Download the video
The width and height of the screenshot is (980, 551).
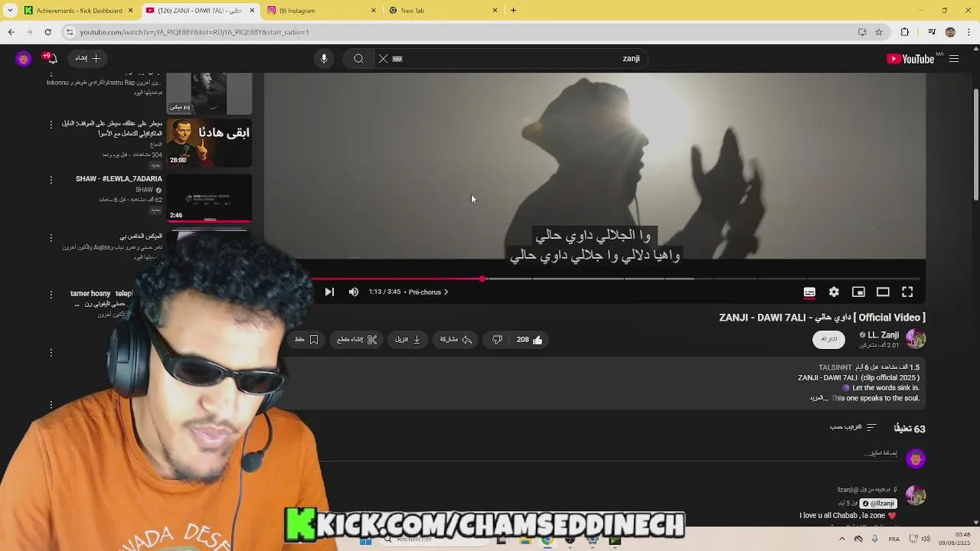click(408, 340)
